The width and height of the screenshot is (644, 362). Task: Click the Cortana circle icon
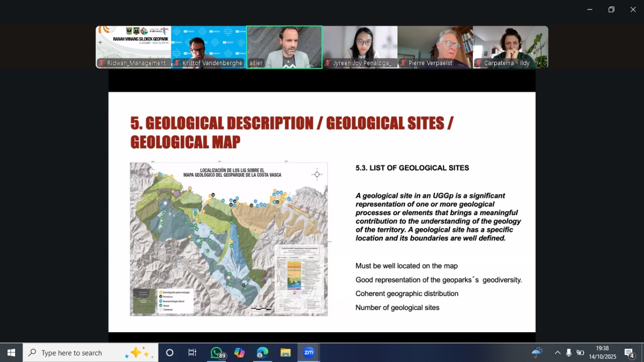[170, 353]
